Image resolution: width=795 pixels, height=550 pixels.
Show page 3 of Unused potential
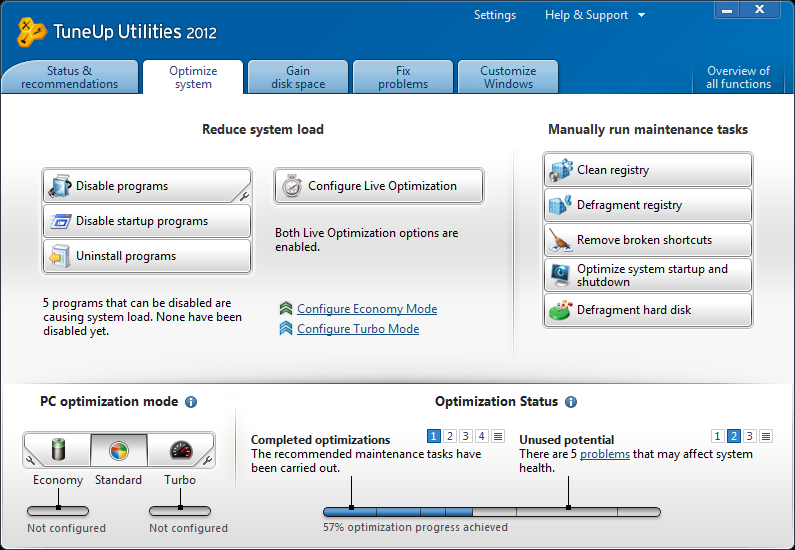750,436
